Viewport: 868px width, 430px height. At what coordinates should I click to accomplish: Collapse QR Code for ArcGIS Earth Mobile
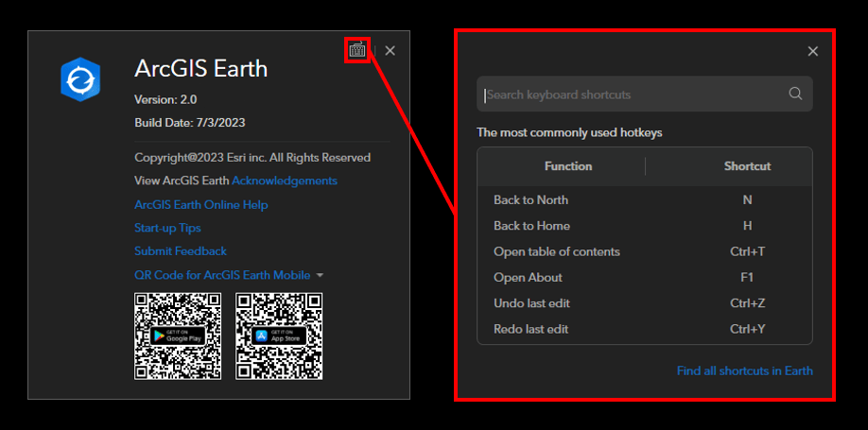tap(320, 275)
